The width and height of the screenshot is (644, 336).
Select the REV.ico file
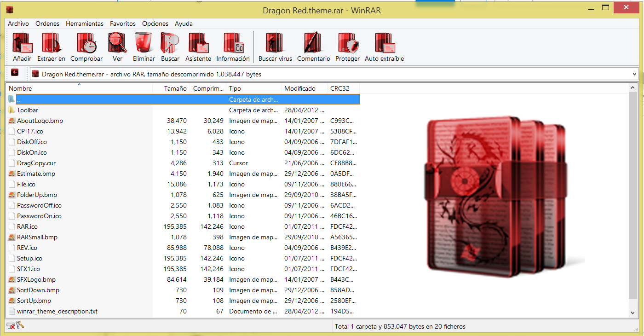27,248
